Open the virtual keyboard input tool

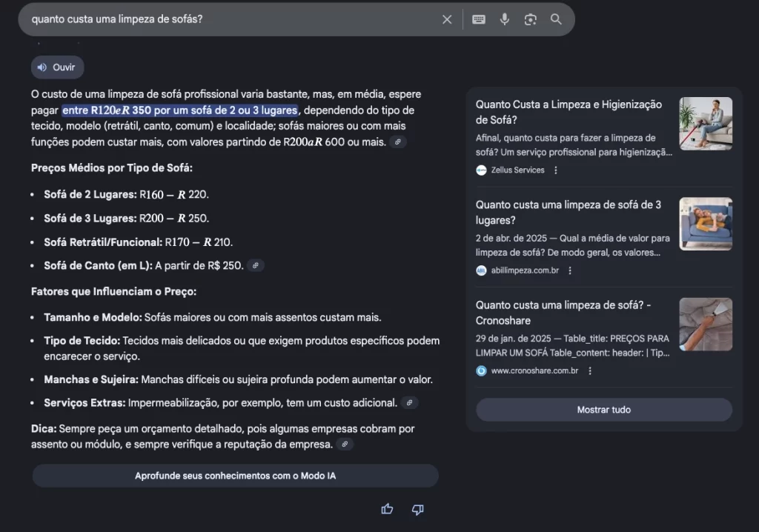pos(479,19)
